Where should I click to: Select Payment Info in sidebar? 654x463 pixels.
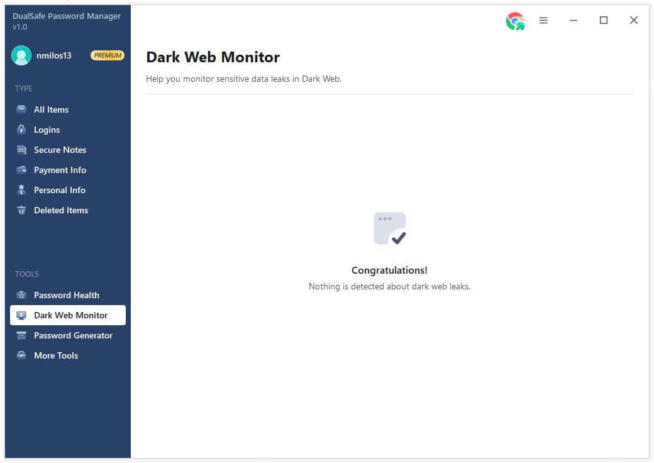[x=60, y=170]
